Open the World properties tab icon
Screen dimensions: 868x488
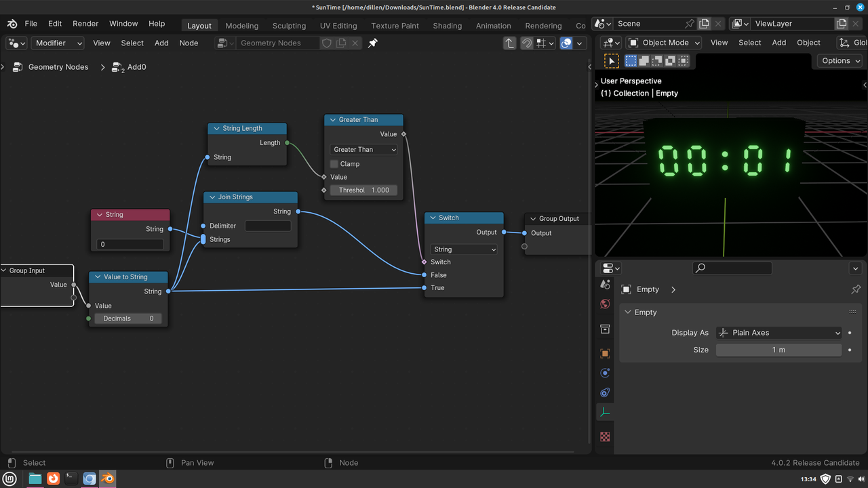(x=605, y=304)
